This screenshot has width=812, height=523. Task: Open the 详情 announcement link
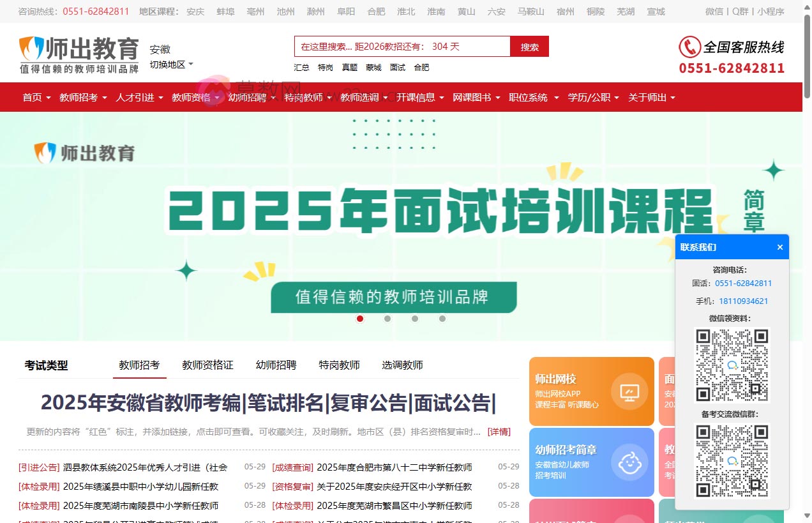tap(499, 432)
